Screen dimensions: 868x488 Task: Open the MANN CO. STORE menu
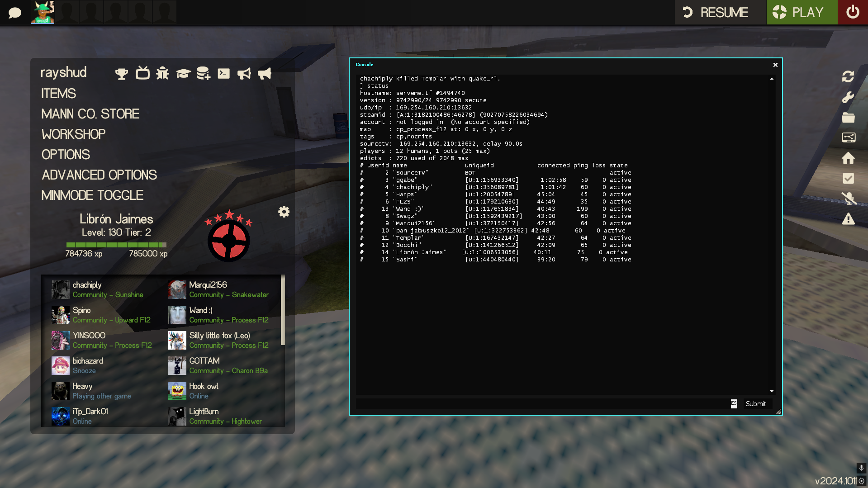click(90, 114)
